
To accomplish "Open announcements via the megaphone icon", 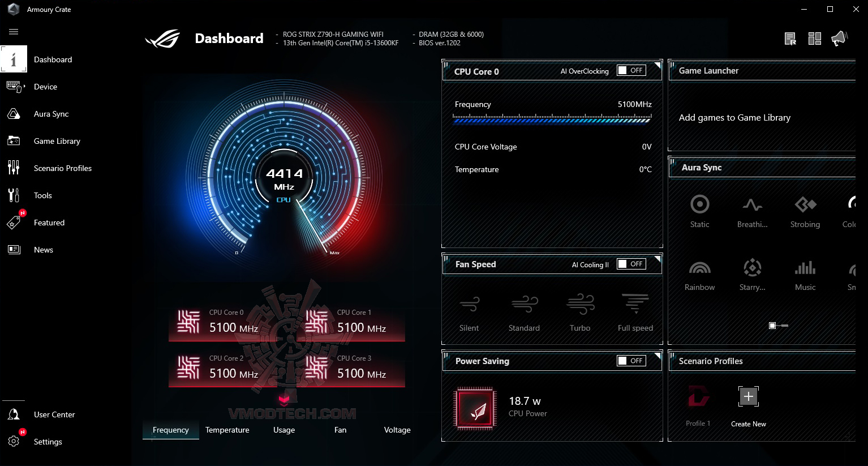I will click(839, 39).
